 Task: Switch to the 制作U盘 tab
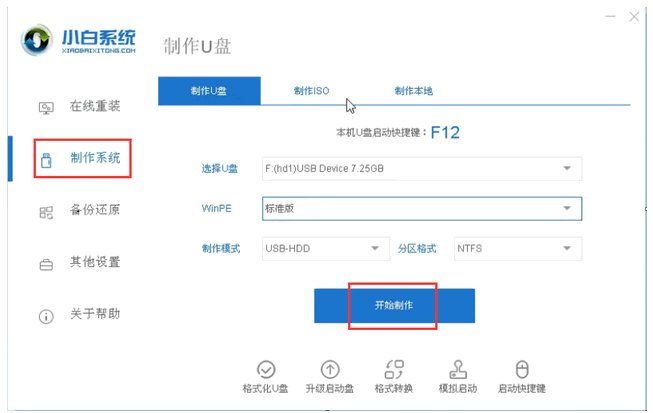tap(209, 91)
